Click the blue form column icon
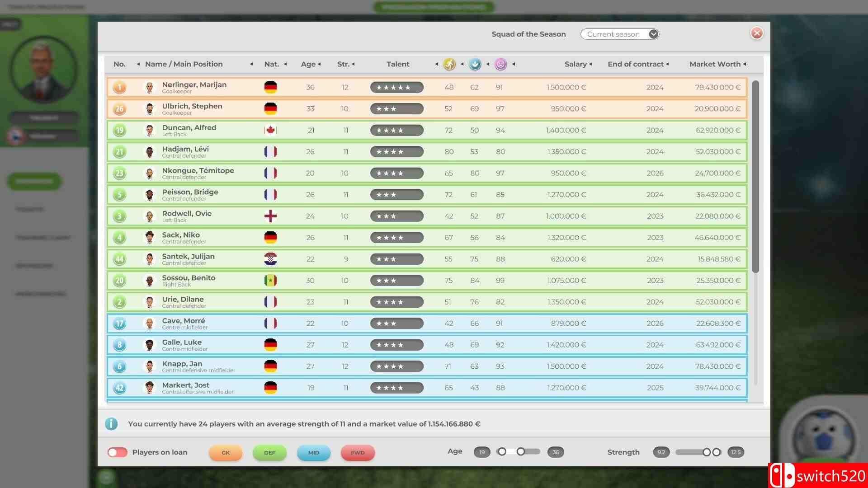868x488 pixels. [x=475, y=64]
